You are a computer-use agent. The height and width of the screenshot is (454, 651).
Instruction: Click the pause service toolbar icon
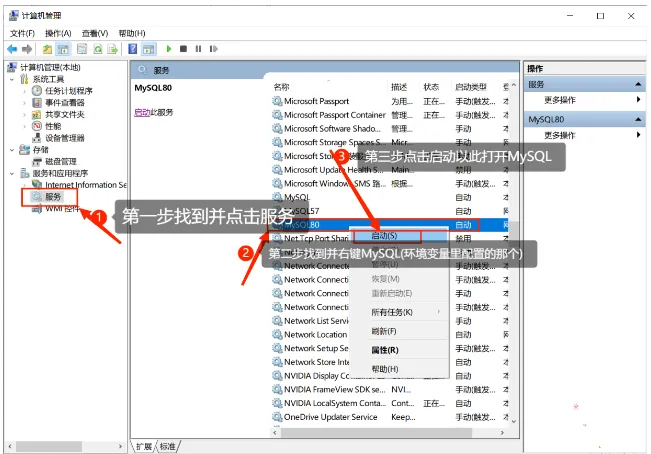(198, 49)
